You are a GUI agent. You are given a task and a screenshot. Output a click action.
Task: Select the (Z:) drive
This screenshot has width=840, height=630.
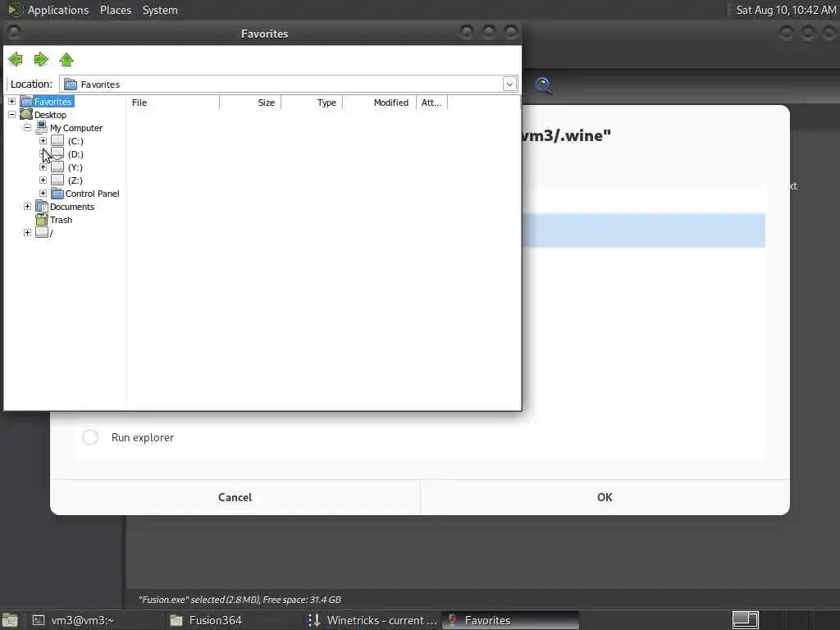75,180
